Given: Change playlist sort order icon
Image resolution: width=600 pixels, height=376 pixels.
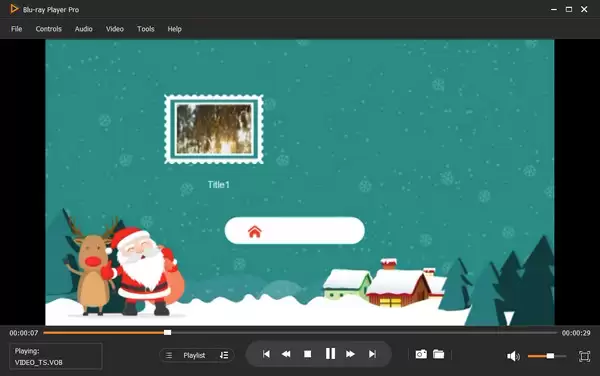Looking at the screenshot, I should [x=224, y=355].
